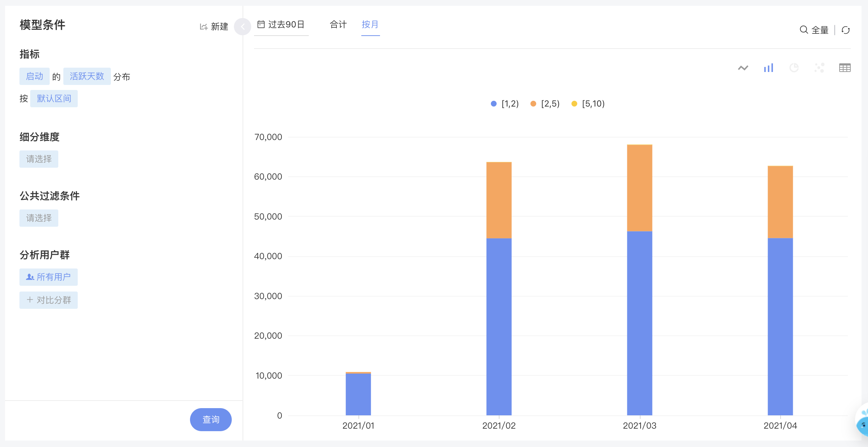Click the 新建 new chart icon
868x447 pixels.
(x=203, y=27)
